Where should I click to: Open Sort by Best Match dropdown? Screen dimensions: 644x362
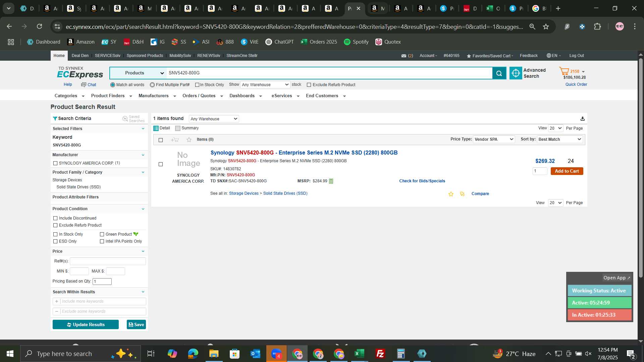click(x=560, y=139)
